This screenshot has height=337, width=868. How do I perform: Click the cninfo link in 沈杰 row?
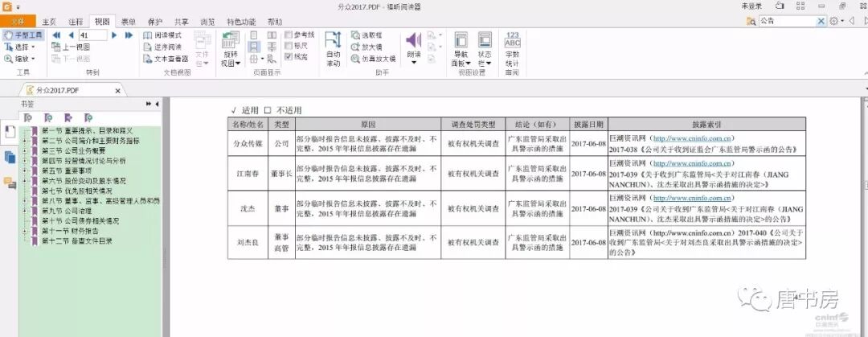693,198
